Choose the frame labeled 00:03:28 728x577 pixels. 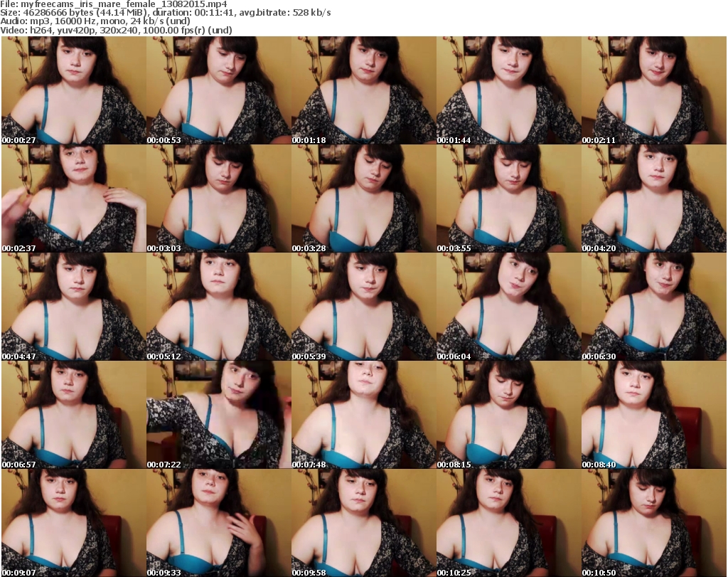tap(363, 198)
